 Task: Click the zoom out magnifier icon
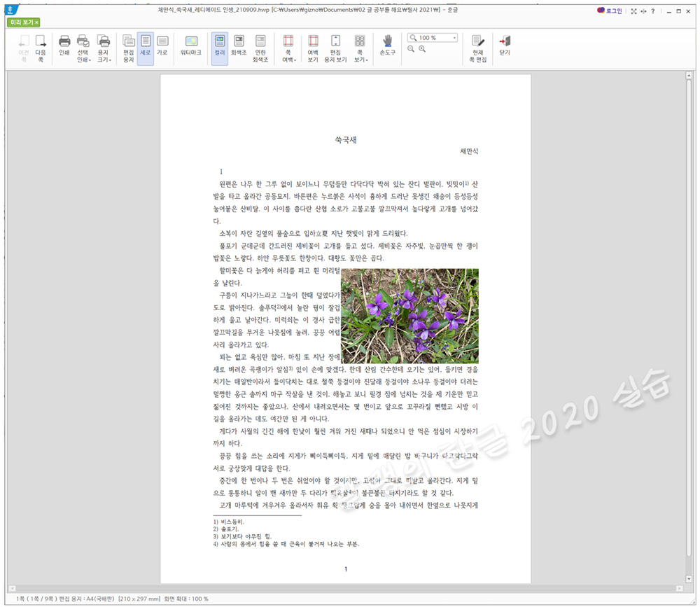point(411,49)
